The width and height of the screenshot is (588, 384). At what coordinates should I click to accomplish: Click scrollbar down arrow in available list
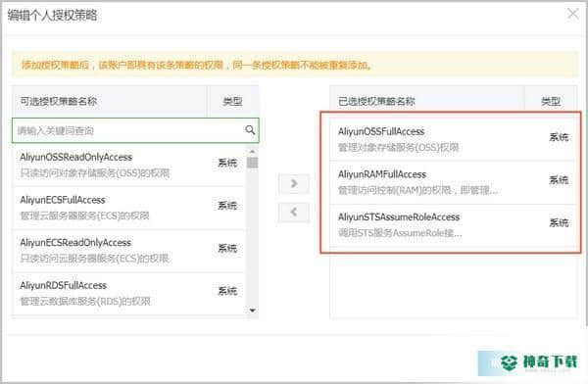[x=253, y=311]
